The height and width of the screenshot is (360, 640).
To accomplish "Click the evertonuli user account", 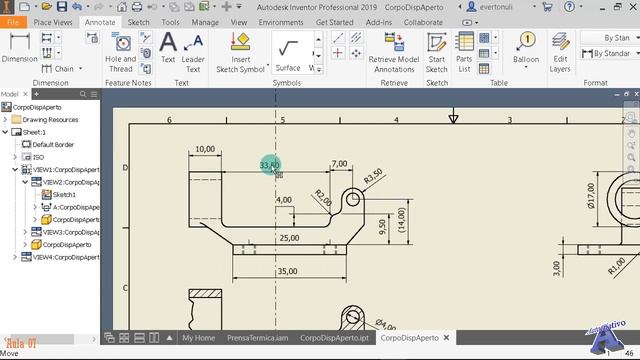I will click(x=495, y=7).
